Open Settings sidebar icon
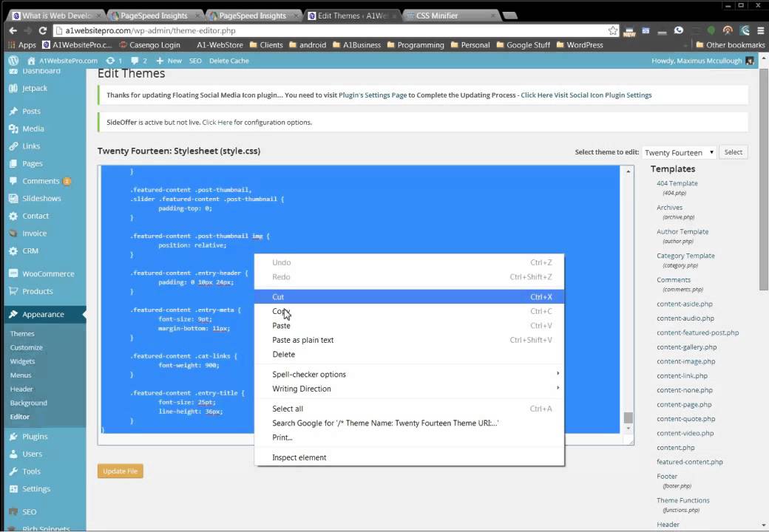The height and width of the screenshot is (532, 769). click(13, 489)
